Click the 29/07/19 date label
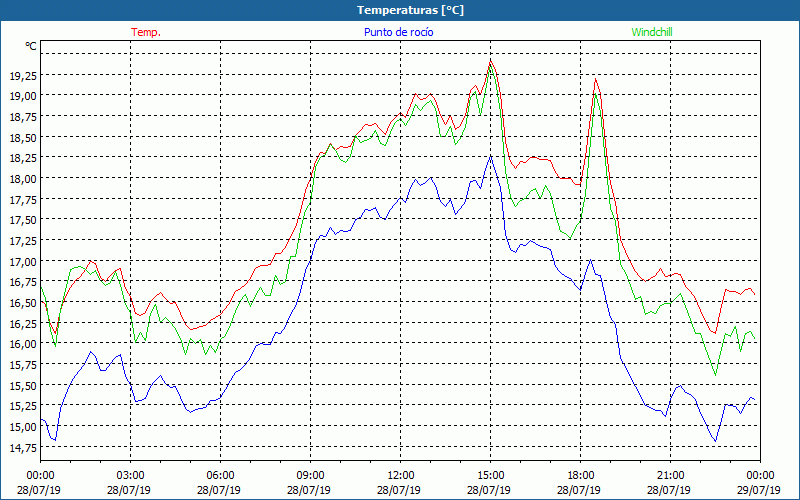Screen dimensions: 800x500 click(x=759, y=490)
